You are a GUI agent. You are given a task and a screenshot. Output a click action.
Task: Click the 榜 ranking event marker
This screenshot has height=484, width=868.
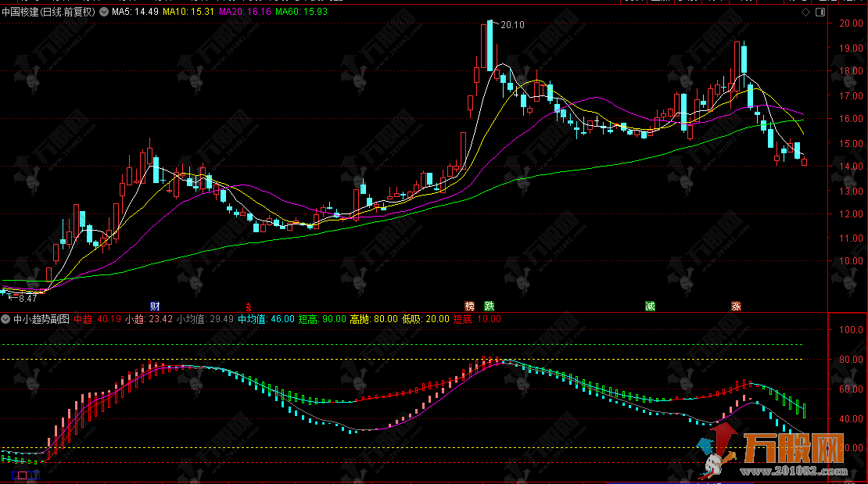click(x=470, y=305)
